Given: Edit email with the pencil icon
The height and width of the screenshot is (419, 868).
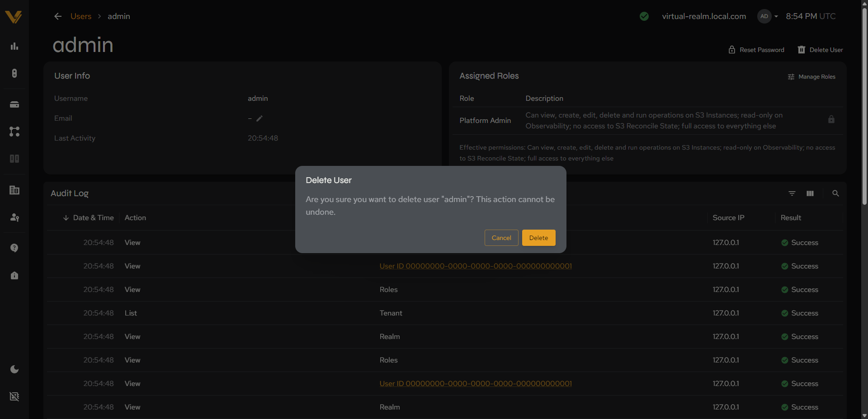Looking at the screenshot, I should point(259,118).
